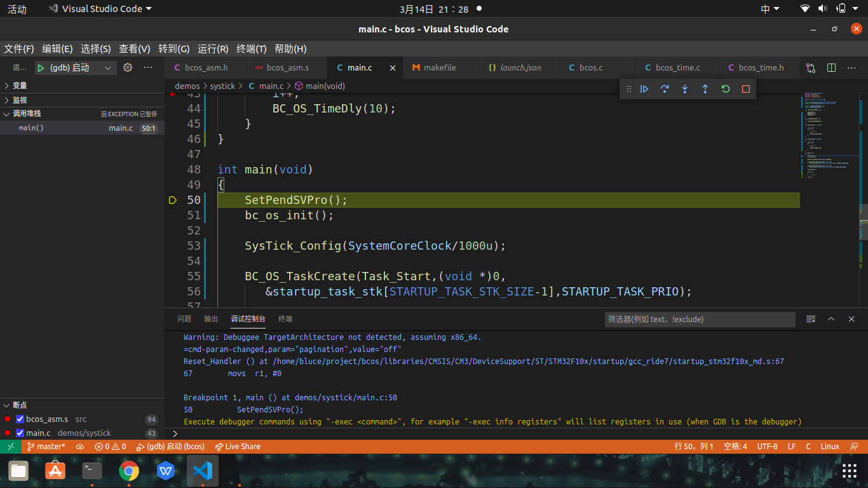Open Google Chrome from the dock
This screenshot has height=488, width=868.
click(x=129, y=471)
